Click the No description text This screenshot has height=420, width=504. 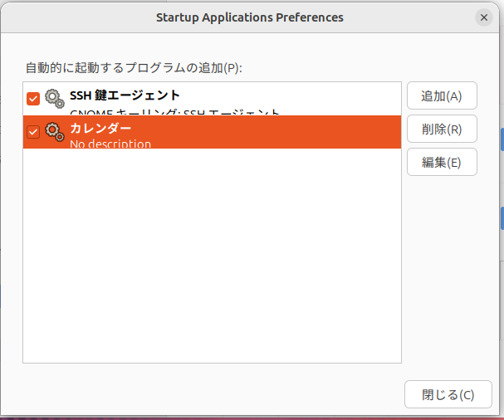point(110,144)
